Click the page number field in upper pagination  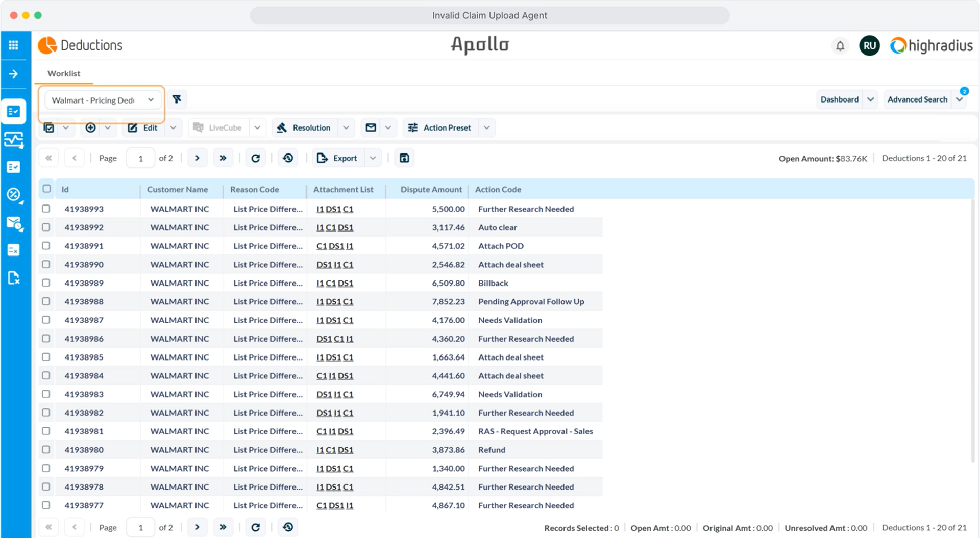[x=140, y=158]
